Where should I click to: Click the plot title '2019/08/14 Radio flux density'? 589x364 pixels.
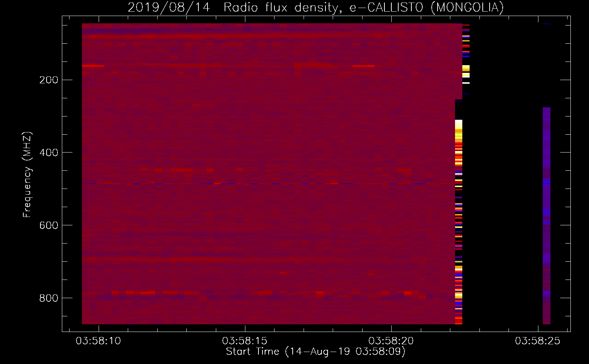[x=316, y=7]
